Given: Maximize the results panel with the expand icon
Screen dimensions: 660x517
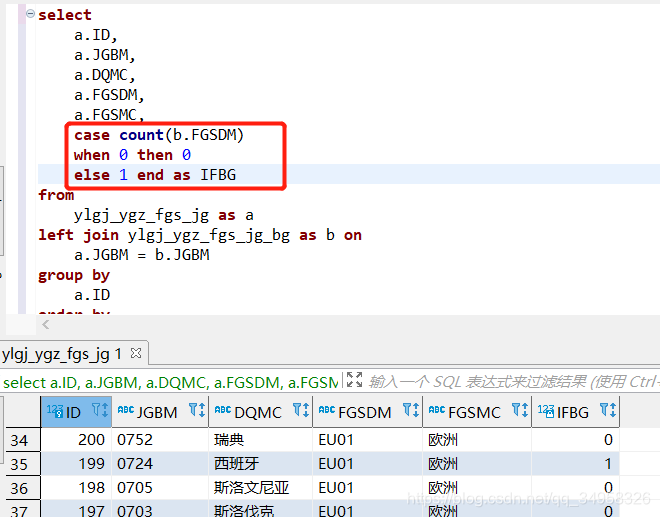Looking at the screenshot, I should (x=354, y=380).
